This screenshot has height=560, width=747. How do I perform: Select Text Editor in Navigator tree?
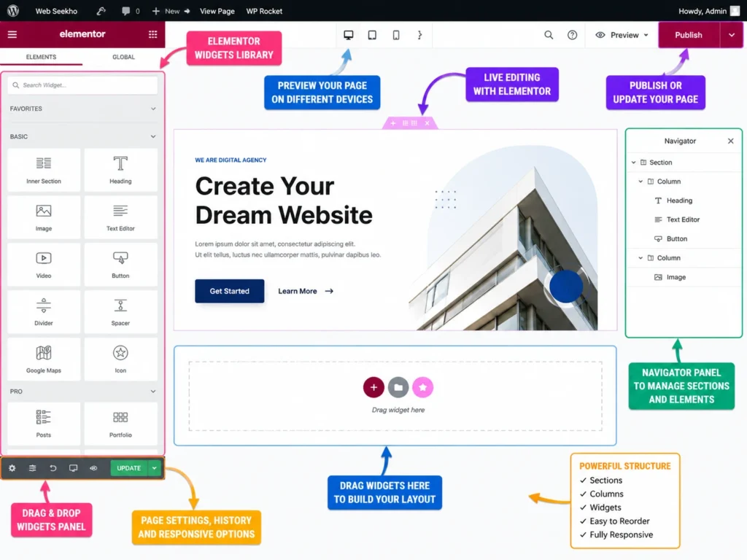(x=683, y=219)
